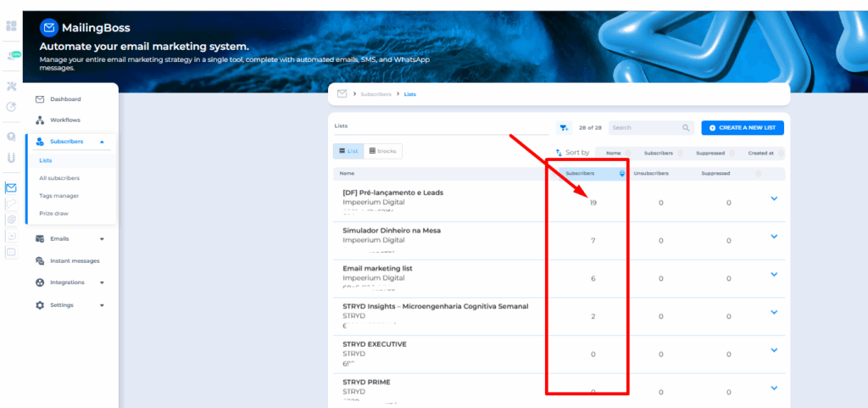Click the filter icon beside 28 of 28
The image size is (868, 408).
click(564, 128)
